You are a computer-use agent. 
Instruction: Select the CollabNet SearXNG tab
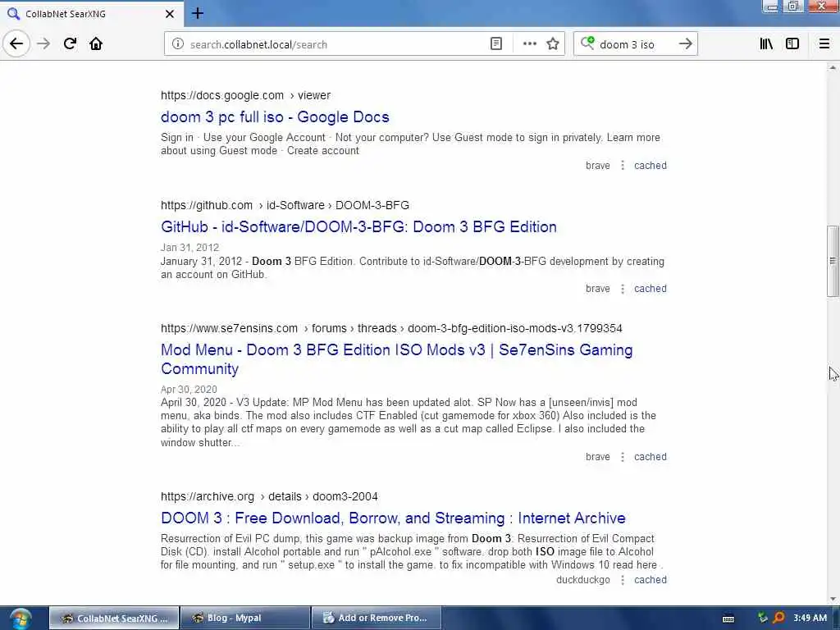point(91,14)
